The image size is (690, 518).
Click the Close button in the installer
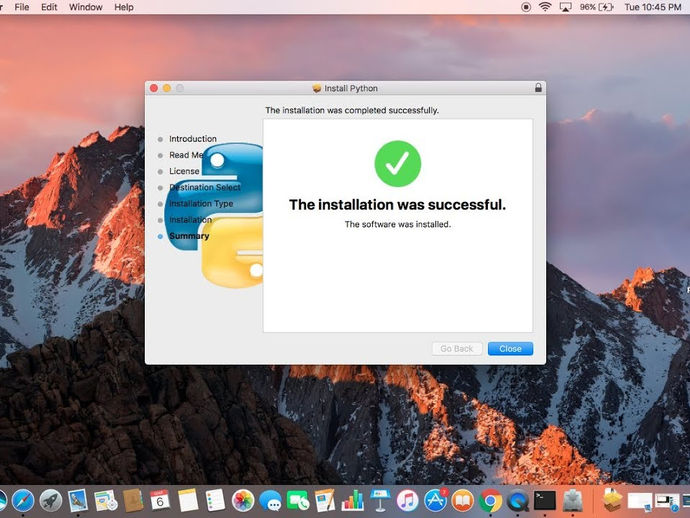(510, 349)
